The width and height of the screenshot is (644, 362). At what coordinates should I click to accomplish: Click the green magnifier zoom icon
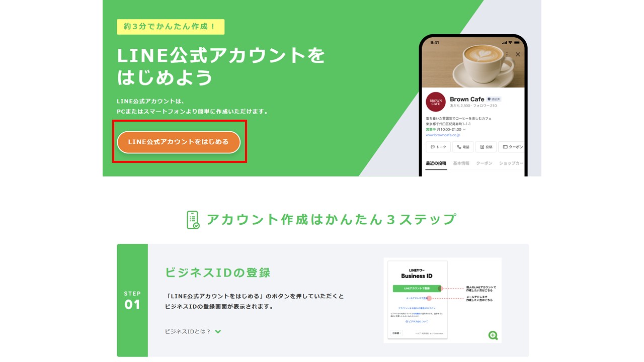(493, 335)
